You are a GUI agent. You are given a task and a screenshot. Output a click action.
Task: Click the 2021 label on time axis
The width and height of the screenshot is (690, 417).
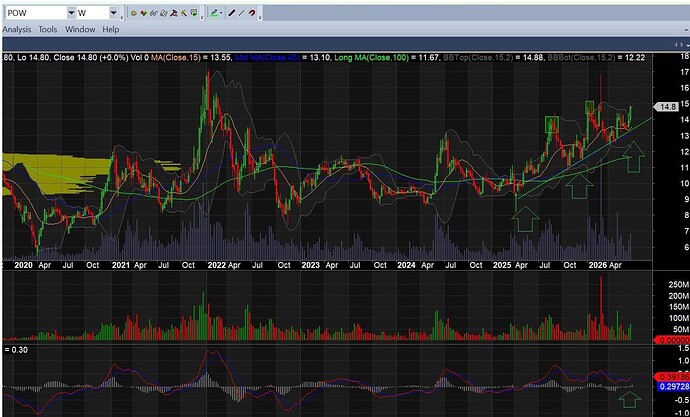(x=121, y=265)
